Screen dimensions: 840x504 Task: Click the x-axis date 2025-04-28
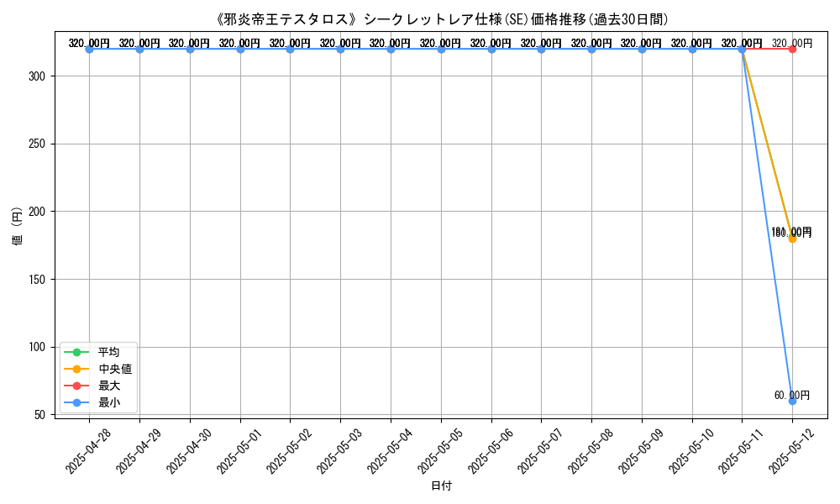[88, 451]
